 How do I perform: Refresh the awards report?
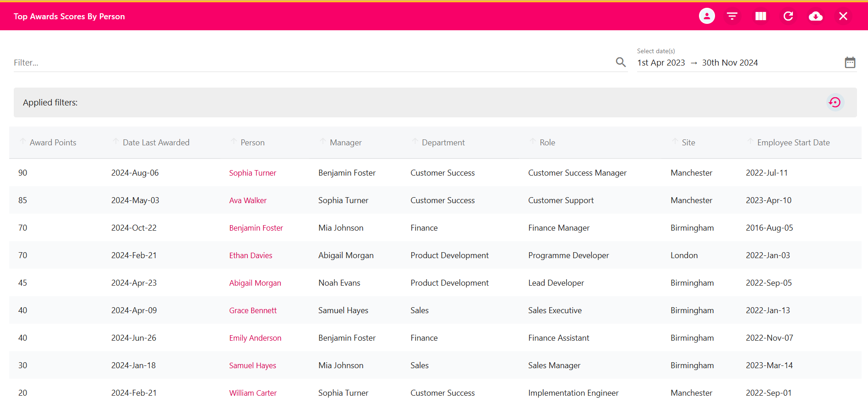[x=788, y=16]
